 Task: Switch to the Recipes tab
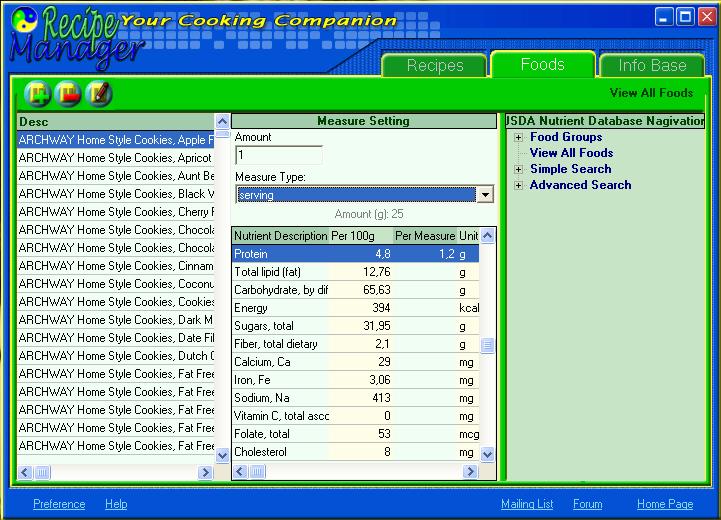(435, 65)
